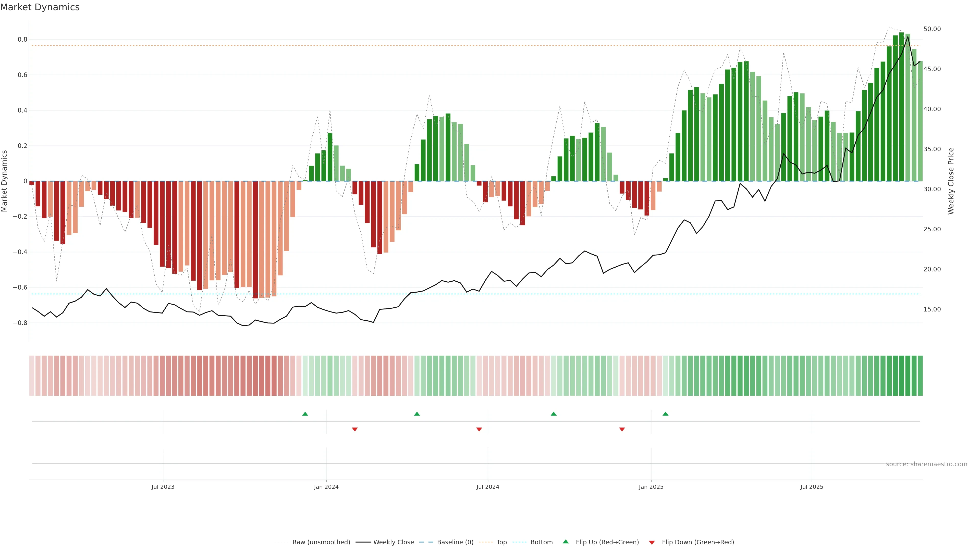This screenshot has width=980, height=551.
Task: Click the first green Flip Up triangle marker
Action: [305, 414]
